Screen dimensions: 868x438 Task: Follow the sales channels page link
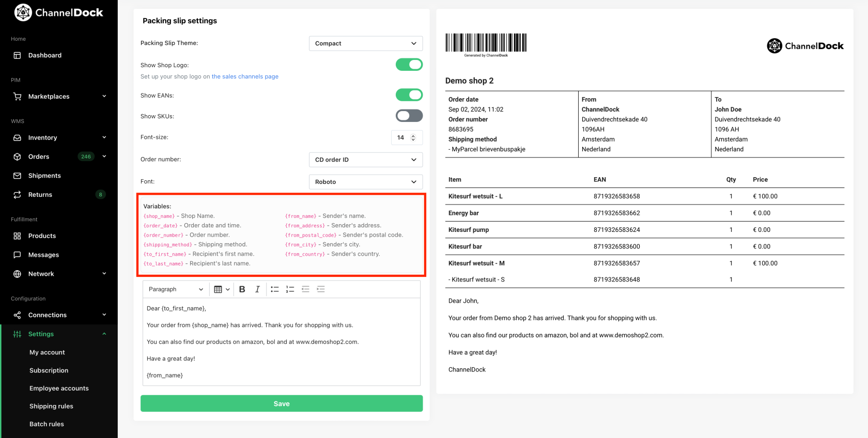245,76
